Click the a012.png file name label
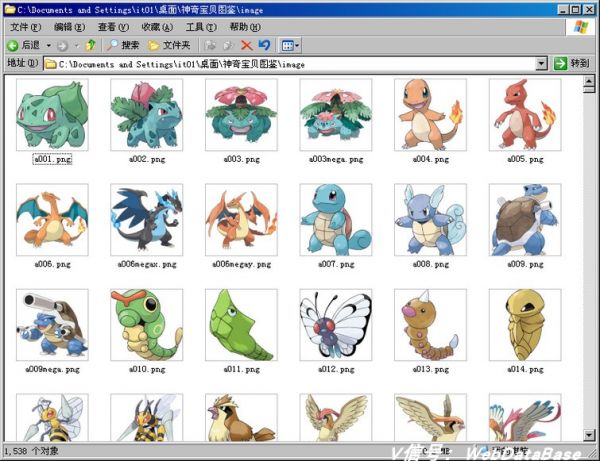600x461 pixels. click(x=336, y=370)
